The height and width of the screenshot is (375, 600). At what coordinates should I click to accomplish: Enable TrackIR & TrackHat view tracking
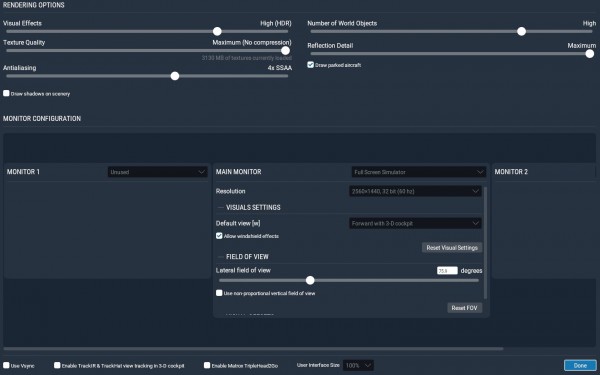[x=57, y=365]
